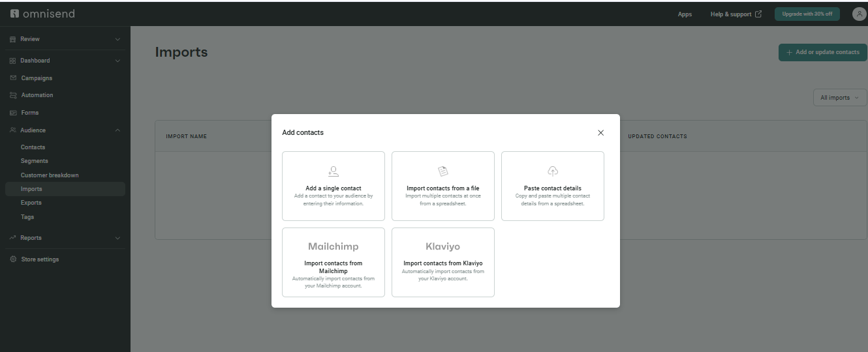This screenshot has width=868, height=352.
Task: Click the Automation icon in sidebar
Action: pos(13,95)
